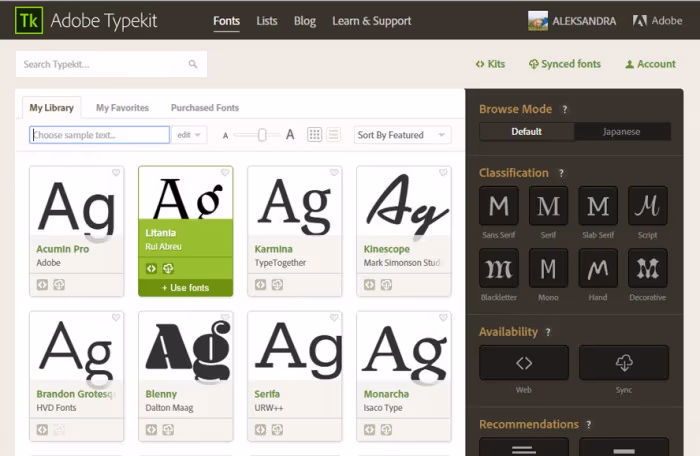Screen dimensions: 700x456
Task: Click sync icon on Litania card
Action: [168, 268]
